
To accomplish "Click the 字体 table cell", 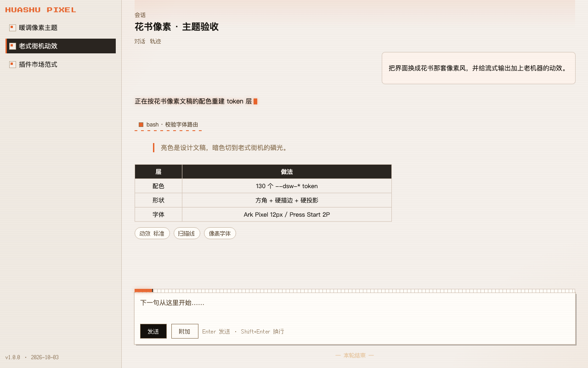I will (x=158, y=214).
